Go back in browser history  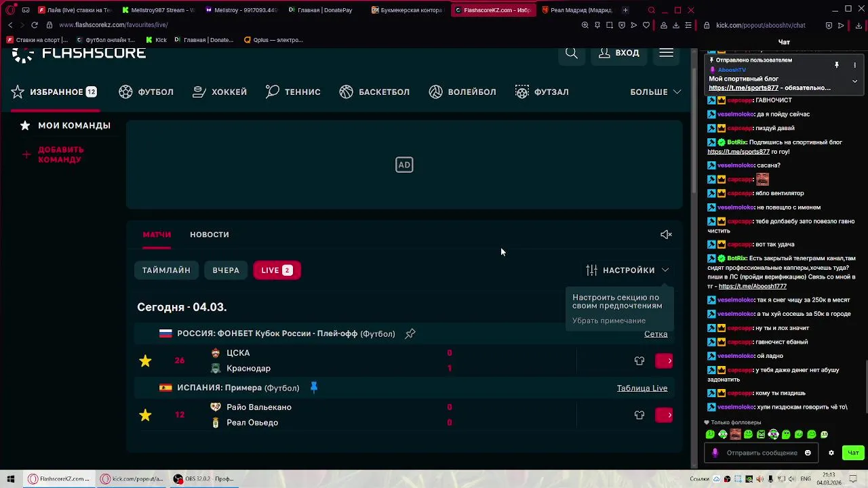pyautogui.click(x=10, y=25)
